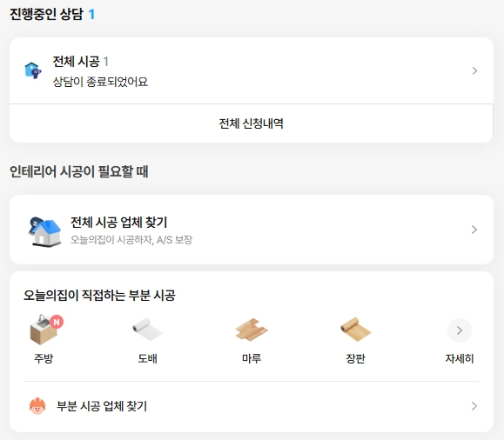Viewport: 504px width, 440px height.
Task: Open the chevron next to 전체 시공 업체 찾기
Action: point(474,230)
